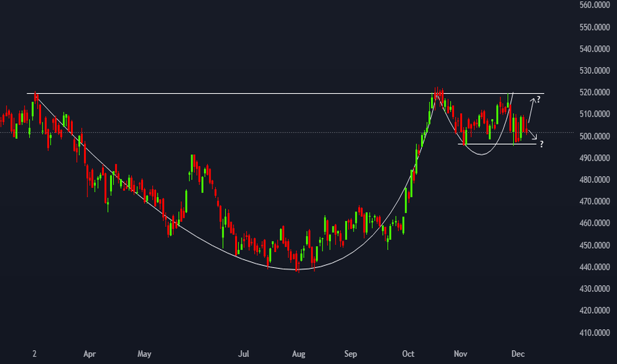Click the Sep label on time axis

(x=351, y=354)
